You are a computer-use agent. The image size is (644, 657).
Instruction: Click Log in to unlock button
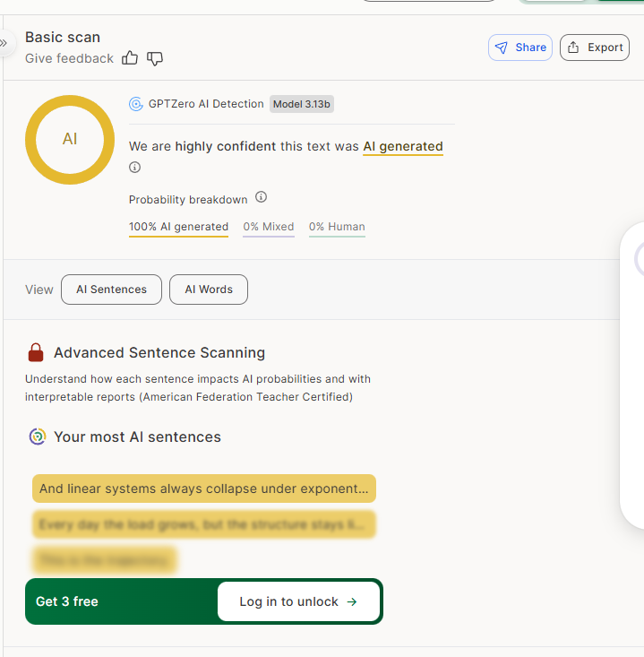[298, 601]
